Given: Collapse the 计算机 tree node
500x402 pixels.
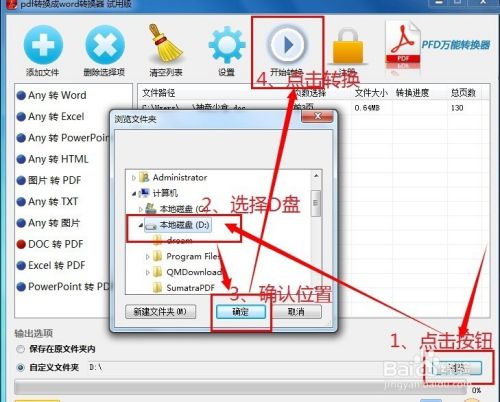Looking at the screenshot, I should click(134, 193).
